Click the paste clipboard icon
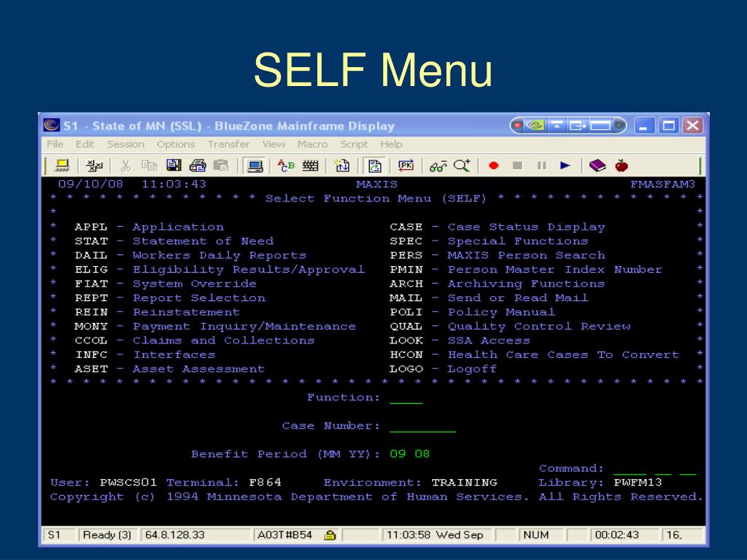 pyautogui.click(x=221, y=166)
